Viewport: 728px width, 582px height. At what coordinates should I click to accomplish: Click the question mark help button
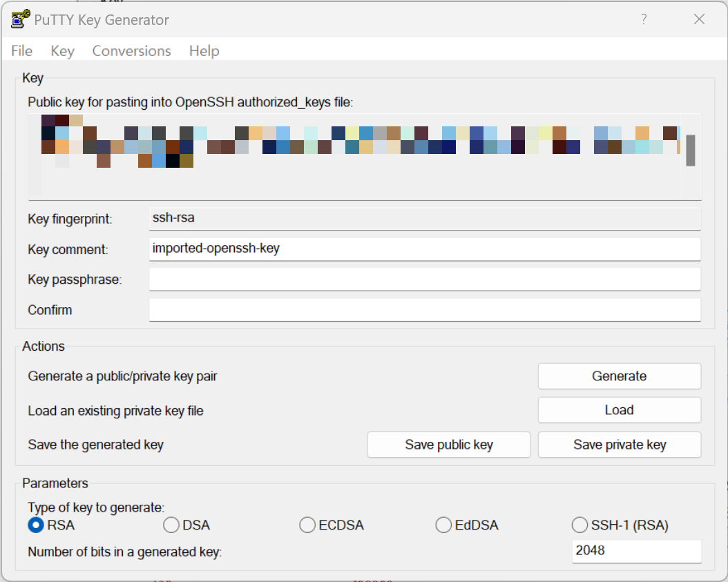click(644, 19)
